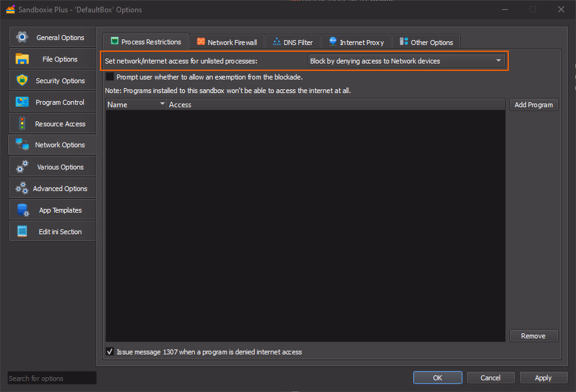Viewport: 576px width, 392px height.
Task: Click the Access column header
Action: pyautogui.click(x=180, y=105)
